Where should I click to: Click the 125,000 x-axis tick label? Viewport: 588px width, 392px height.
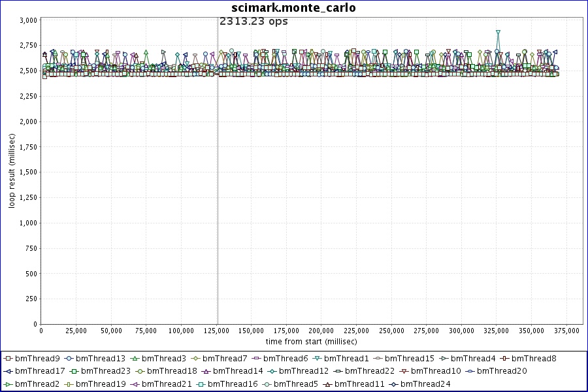[x=216, y=331]
